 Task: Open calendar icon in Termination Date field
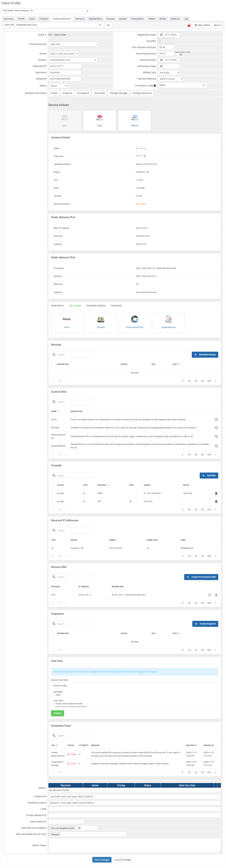161,66
